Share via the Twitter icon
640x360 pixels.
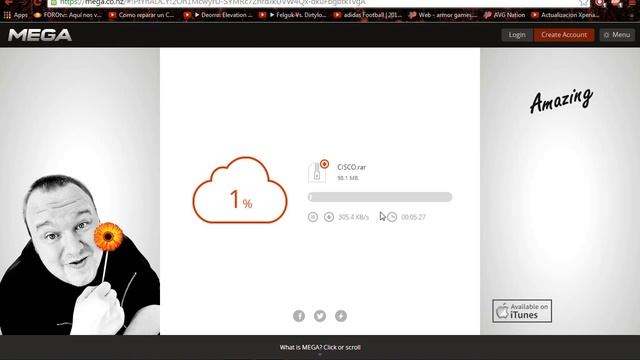[320, 316]
